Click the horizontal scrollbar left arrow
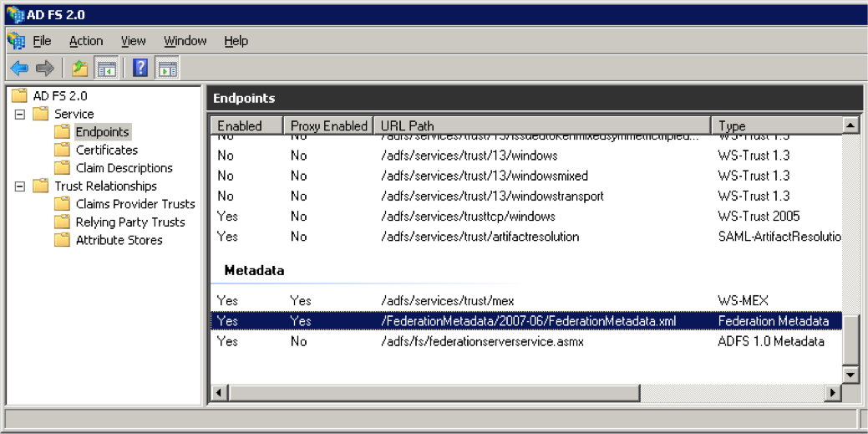Image resolution: width=868 pixels, height=434 pixels. coord(219,392)
